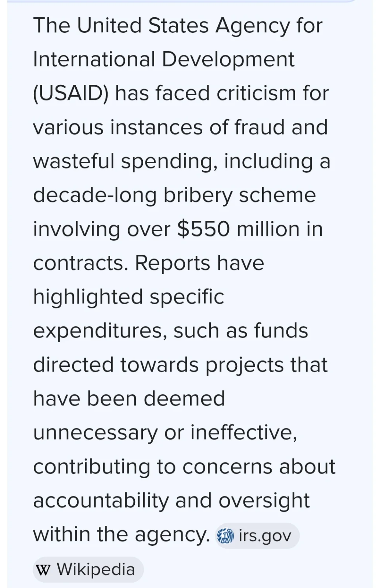This screenshot has height=588, width=380.
Task: Click the IRS logo icon
Action: point(225,536)
